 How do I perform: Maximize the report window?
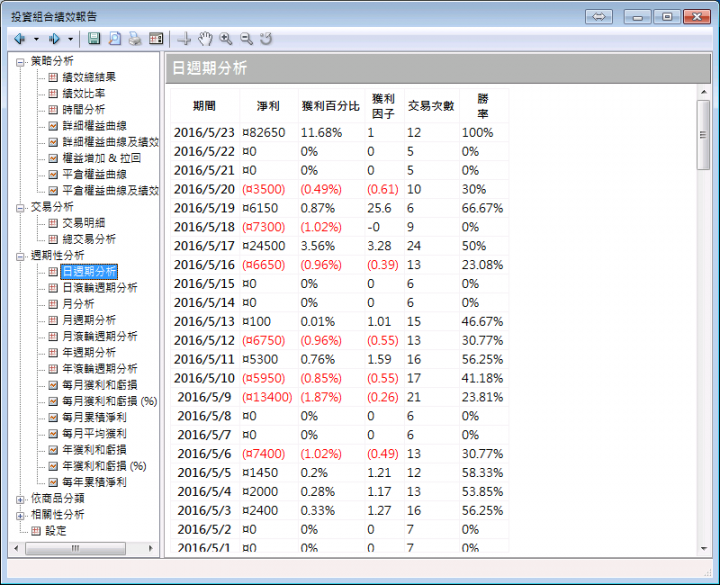click(x=667, y=17)
